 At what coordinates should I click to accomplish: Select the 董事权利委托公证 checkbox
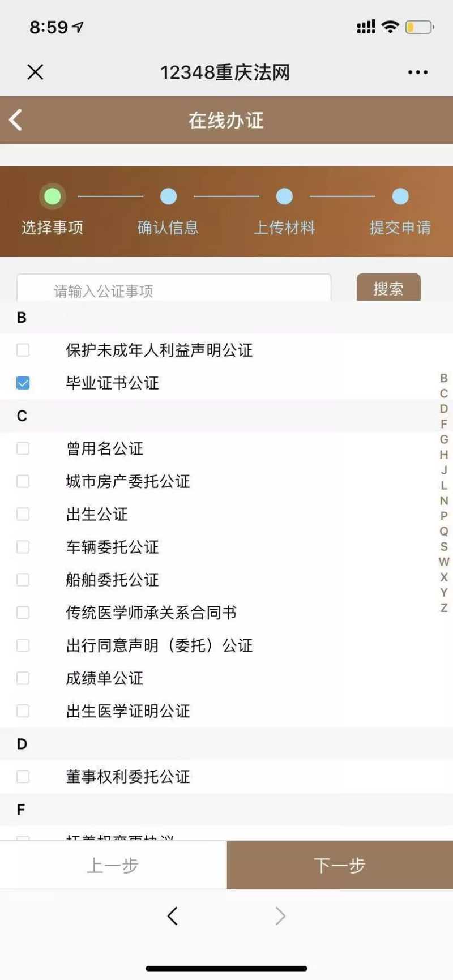click(23, 777)
